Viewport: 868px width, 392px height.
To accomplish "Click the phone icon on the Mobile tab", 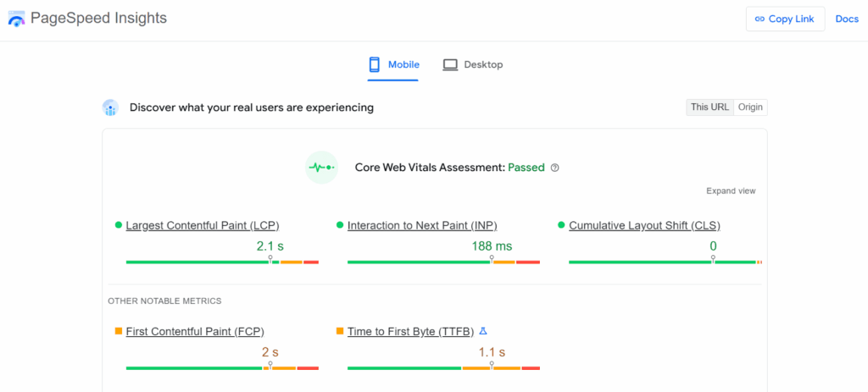I will 375,64.
